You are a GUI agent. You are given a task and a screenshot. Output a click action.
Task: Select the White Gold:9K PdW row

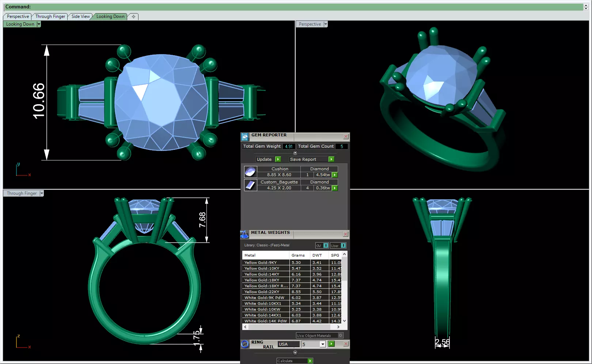(292, 297)
